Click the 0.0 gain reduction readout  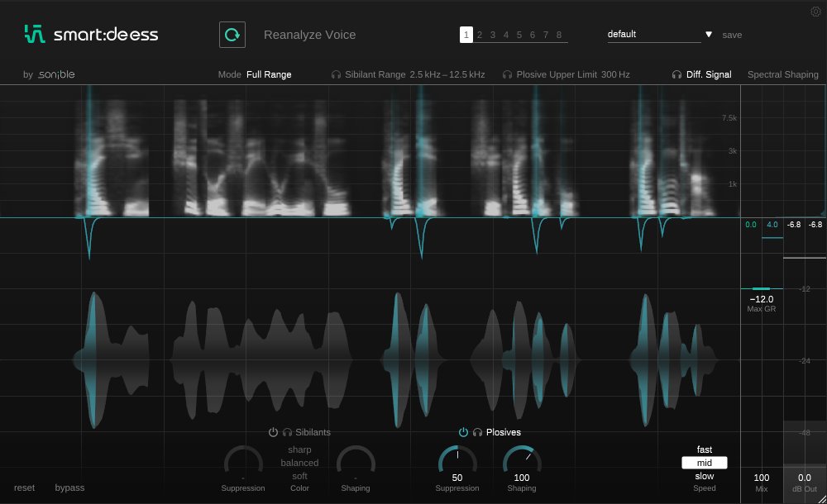(x=751, y=225)
